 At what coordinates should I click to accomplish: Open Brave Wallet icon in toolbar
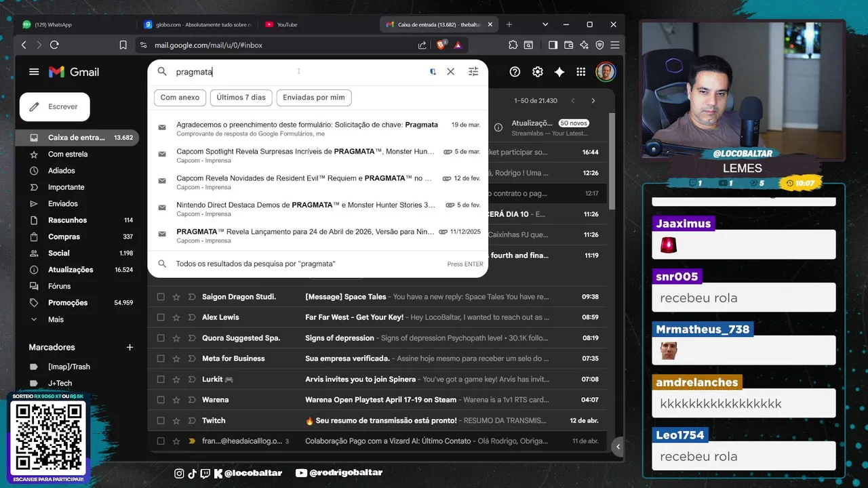tap(568, 45)
